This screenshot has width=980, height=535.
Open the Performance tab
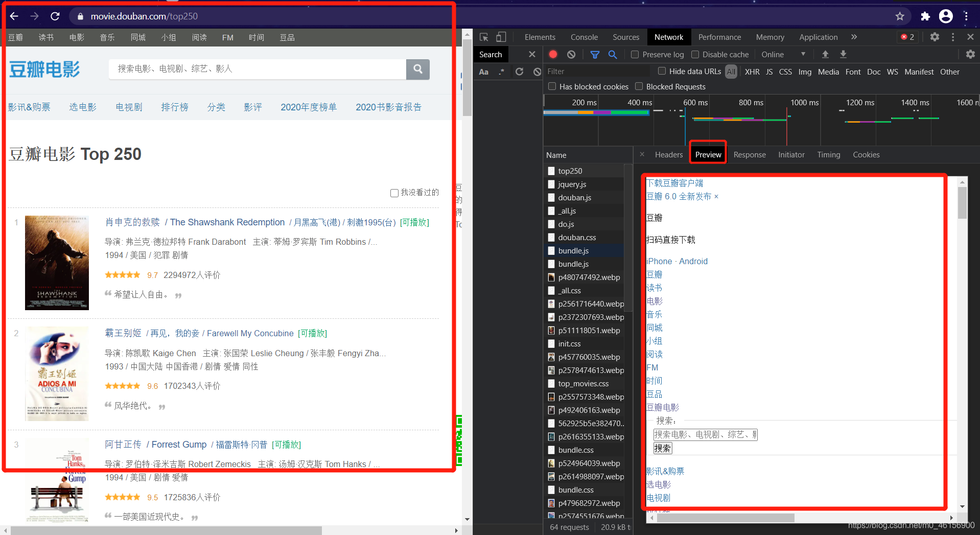[719, 37]
